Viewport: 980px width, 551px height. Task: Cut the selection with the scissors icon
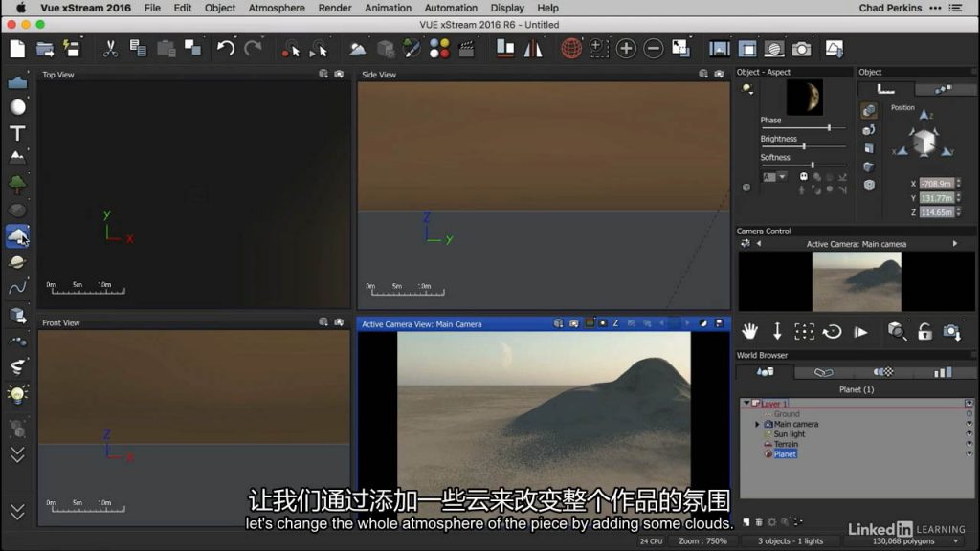click(110, 49)
